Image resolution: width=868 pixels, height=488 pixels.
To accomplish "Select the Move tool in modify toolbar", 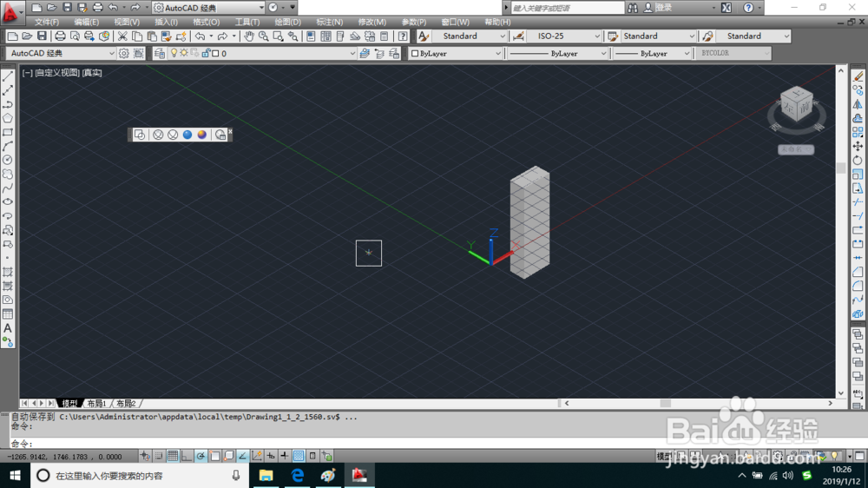I will click(858, 146).
